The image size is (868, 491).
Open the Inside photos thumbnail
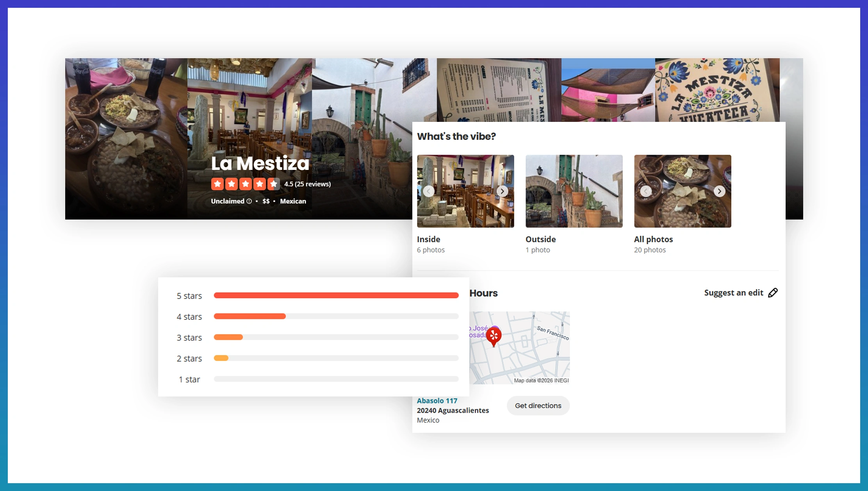pyautogui.click(x=465, y=191)
